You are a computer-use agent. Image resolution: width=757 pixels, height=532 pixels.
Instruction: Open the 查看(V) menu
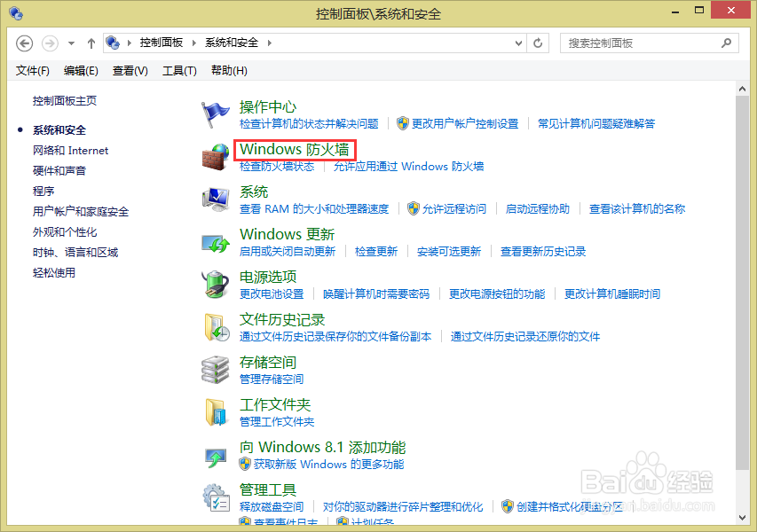(130, 71)
